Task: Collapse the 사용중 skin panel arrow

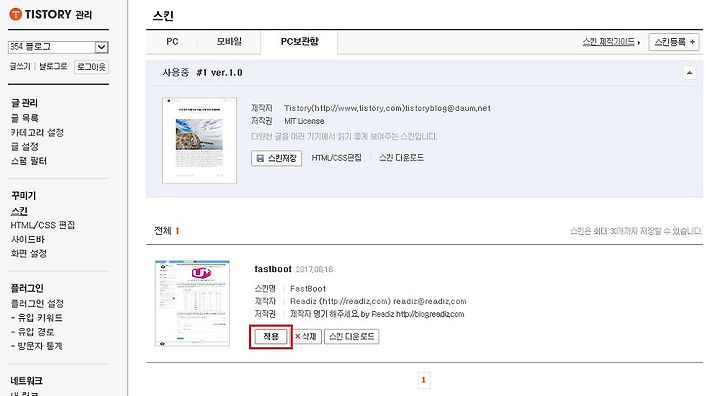Action: (689, 73)
